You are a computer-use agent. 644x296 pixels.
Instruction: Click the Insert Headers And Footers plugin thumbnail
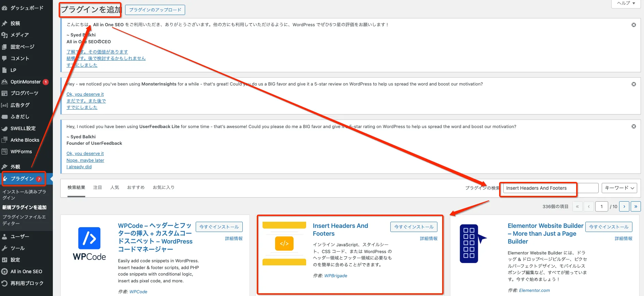[284, 243]
